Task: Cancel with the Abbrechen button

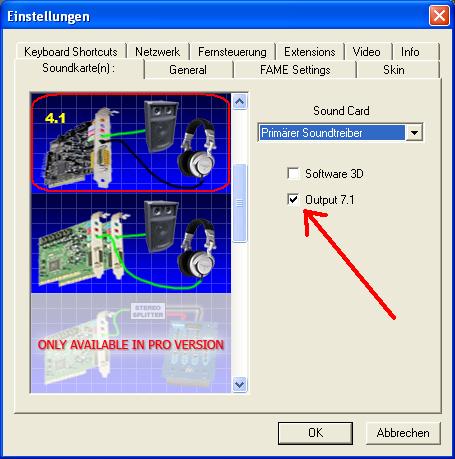Action: pyautogui.click(x=403, y=433)
